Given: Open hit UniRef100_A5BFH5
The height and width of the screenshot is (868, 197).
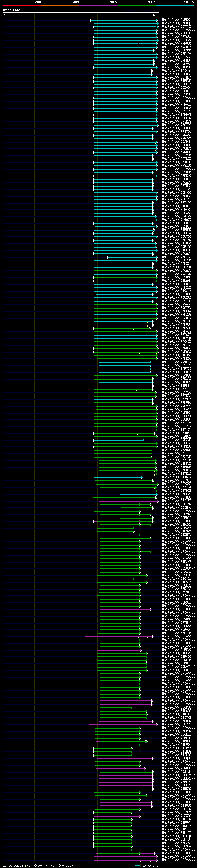Looking at the screenshot, I should click(x=177, y=33).
